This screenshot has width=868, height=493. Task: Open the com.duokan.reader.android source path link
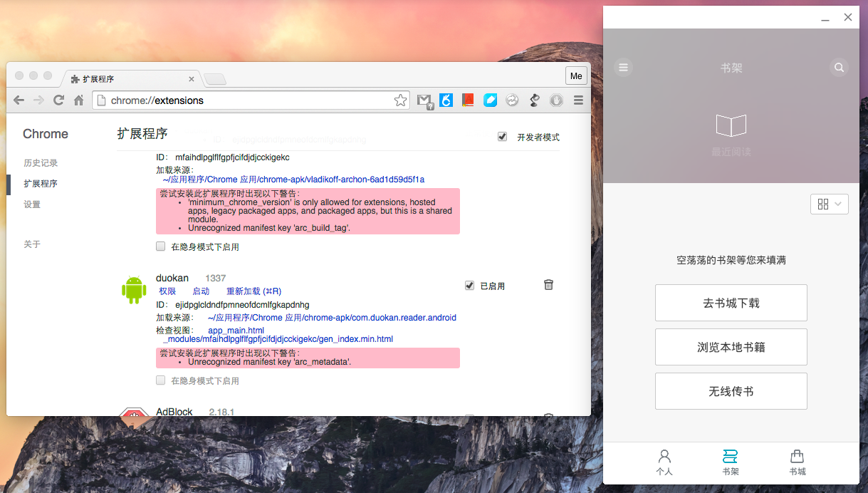click(332, 318)
